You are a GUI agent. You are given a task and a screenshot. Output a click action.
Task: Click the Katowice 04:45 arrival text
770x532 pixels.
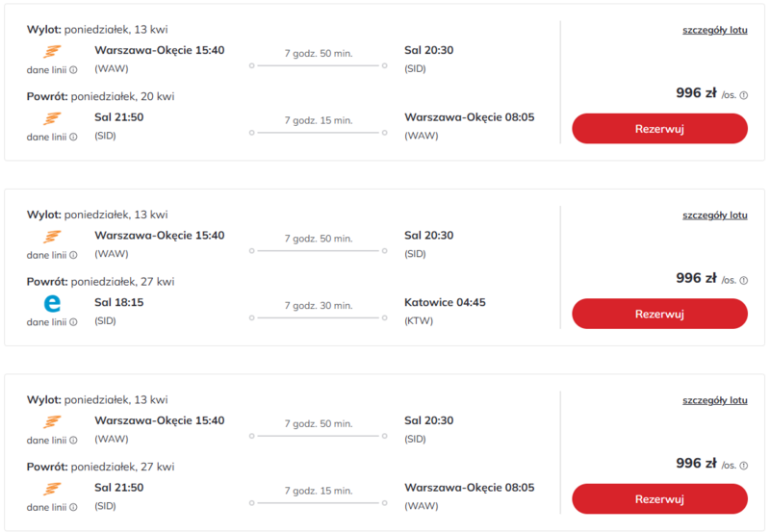(445, 302)
